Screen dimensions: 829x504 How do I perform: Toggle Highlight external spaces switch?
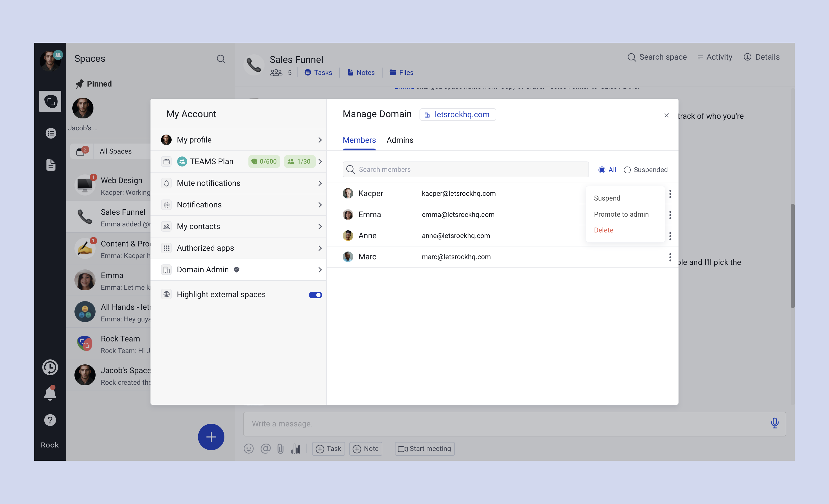coord(315,295)
